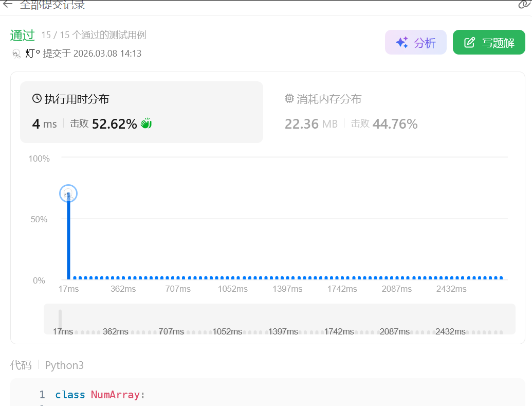Open the 全部提交记录 link
The width and height of the screenshot is (532, 406).
click(52, 5)
